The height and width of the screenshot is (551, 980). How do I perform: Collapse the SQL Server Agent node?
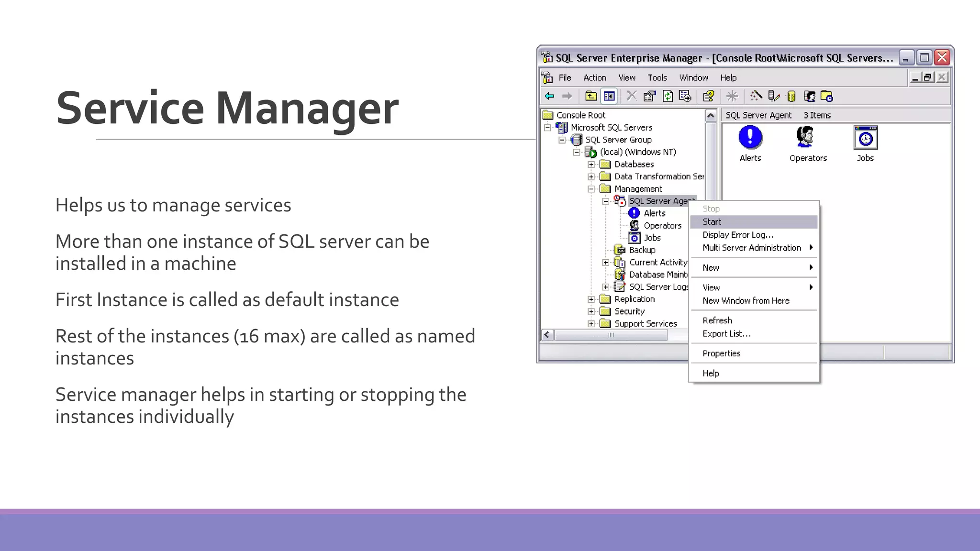[606, 201]
